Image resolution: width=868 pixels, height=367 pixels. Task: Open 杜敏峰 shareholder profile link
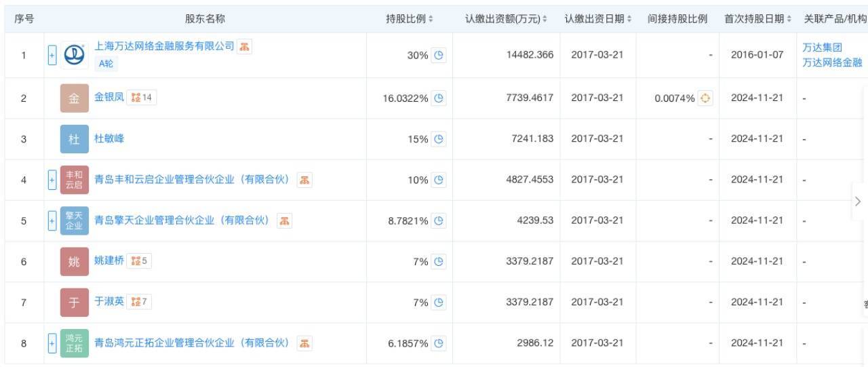(x=109, y=138)
